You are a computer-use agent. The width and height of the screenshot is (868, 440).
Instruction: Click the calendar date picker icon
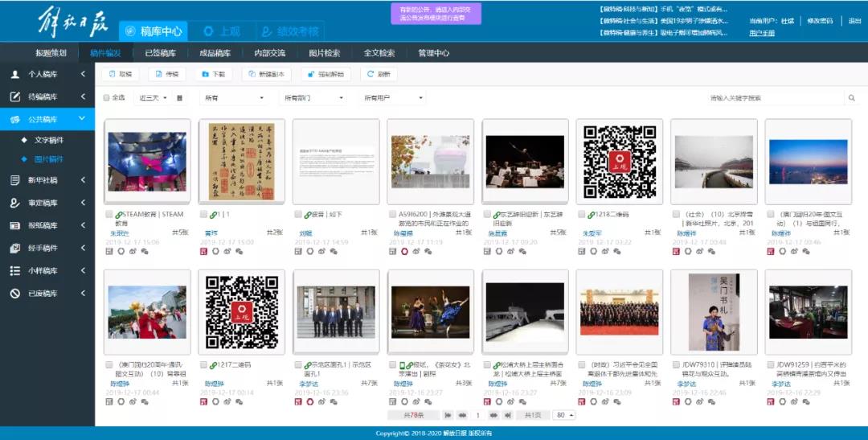(x=179, y=98)
